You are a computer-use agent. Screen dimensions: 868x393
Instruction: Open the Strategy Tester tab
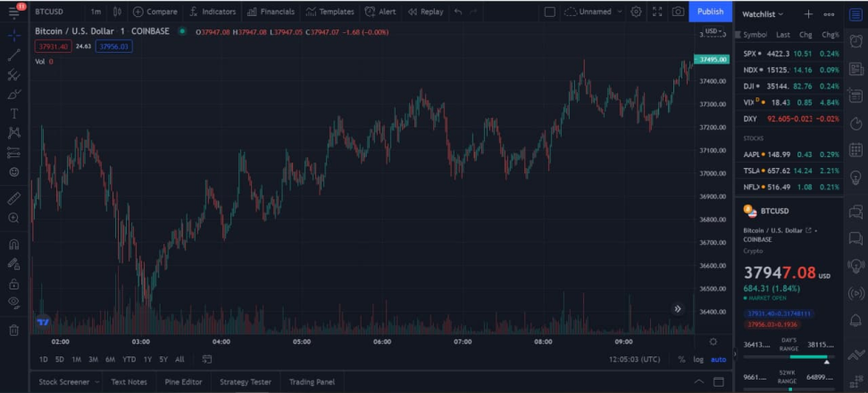pos(246,382)
